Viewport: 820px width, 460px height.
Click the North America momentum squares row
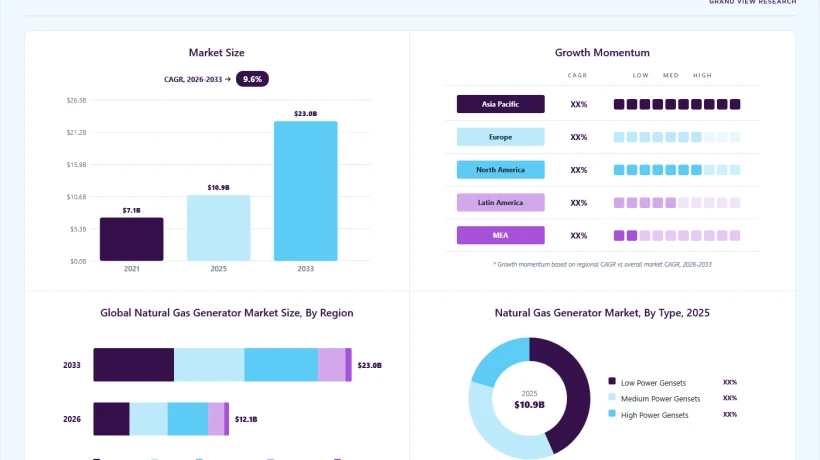[677, 170]
